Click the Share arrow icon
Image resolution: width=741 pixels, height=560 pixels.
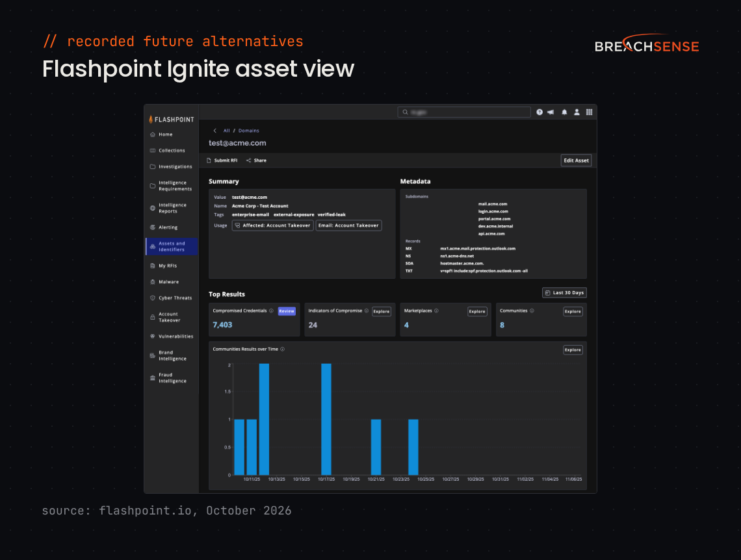coord(248,160)
